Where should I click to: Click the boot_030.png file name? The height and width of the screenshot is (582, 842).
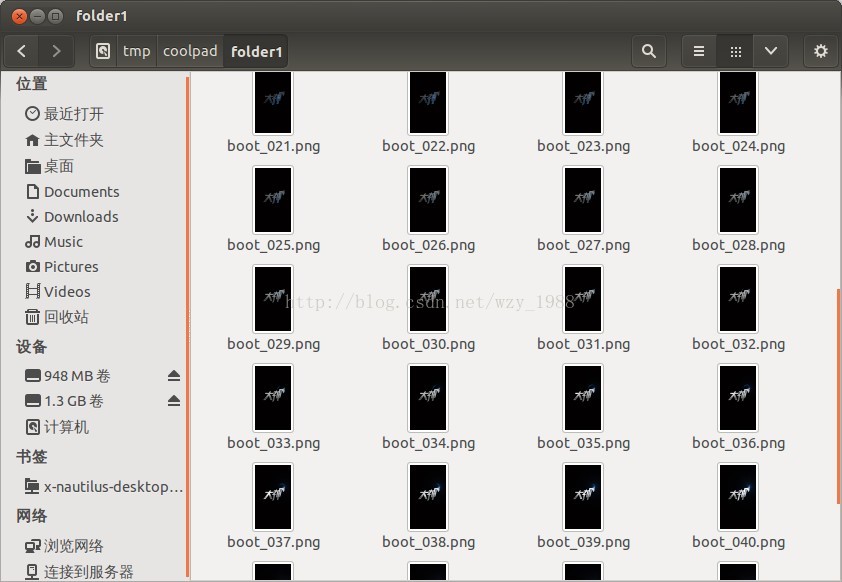(429, 344)
